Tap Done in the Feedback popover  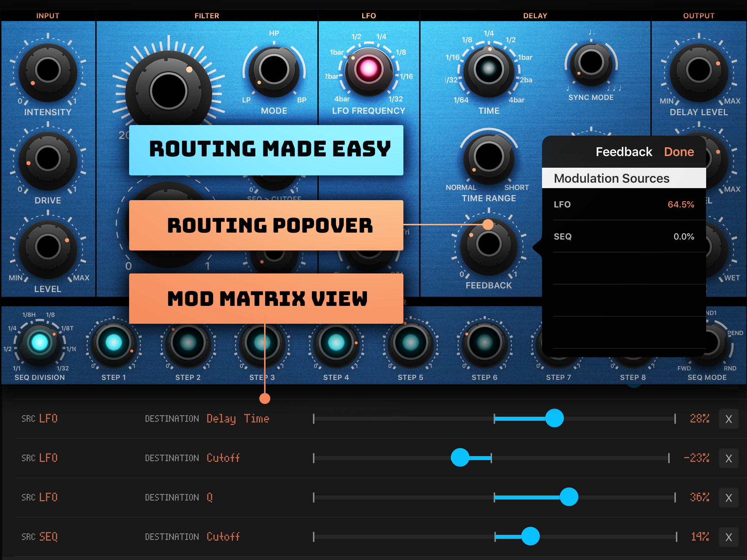coord(679,152)
